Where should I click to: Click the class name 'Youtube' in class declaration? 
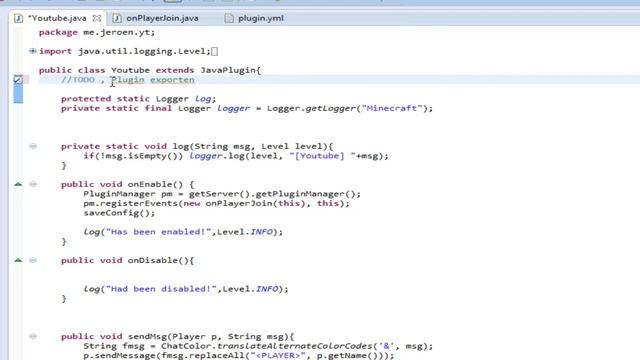click(x=130, y=70)
